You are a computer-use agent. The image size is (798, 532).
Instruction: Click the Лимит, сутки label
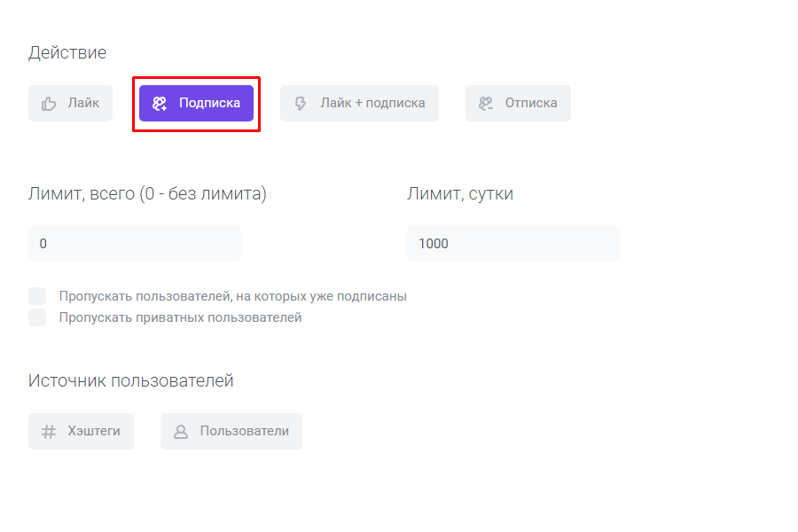460,193
